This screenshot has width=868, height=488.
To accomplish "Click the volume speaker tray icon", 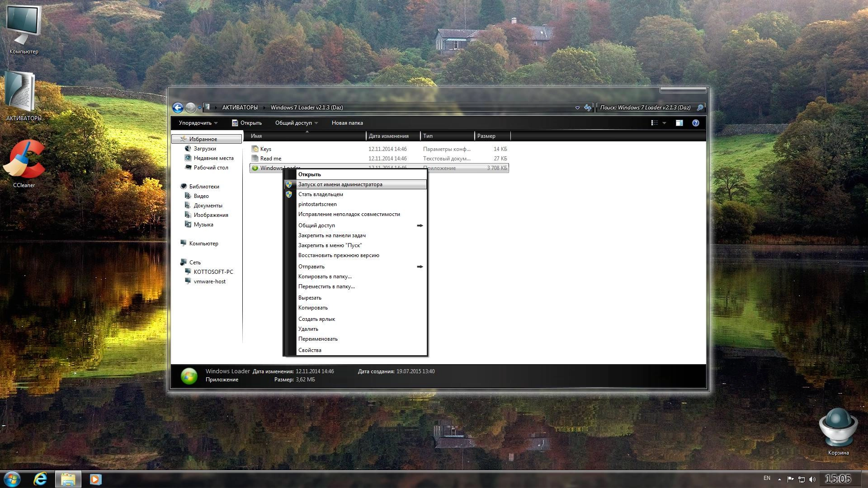I will coord(812,479).
